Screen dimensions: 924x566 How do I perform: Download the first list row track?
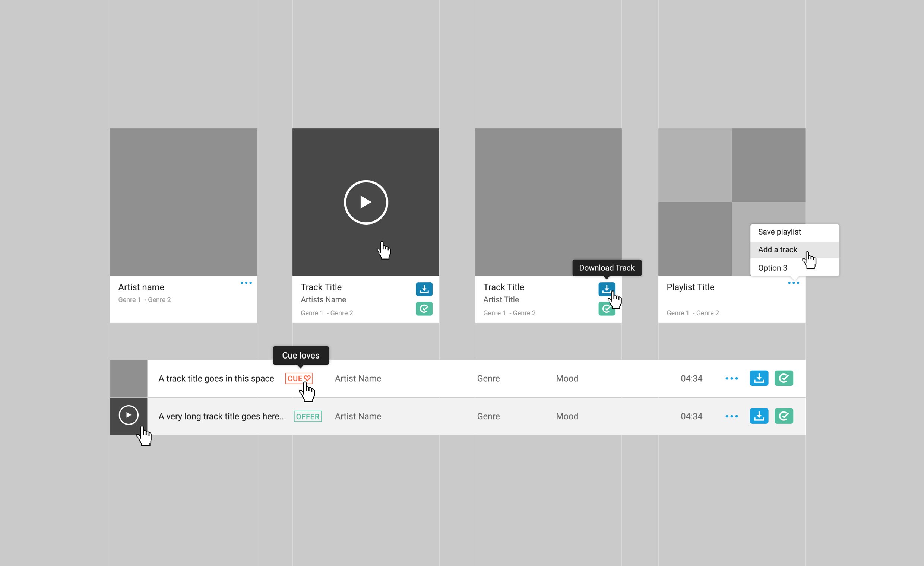pos(759,378)
